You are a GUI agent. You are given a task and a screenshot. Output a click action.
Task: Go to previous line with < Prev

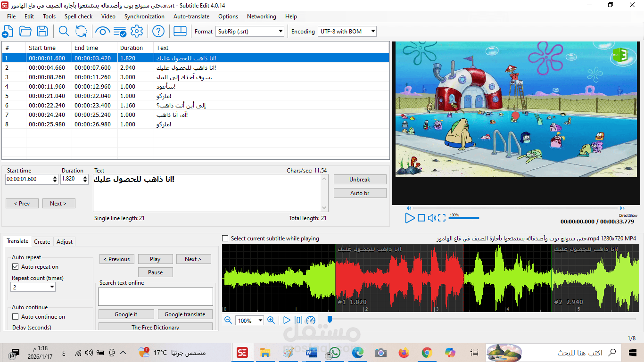pyautogui.click(x=22, y=204)
